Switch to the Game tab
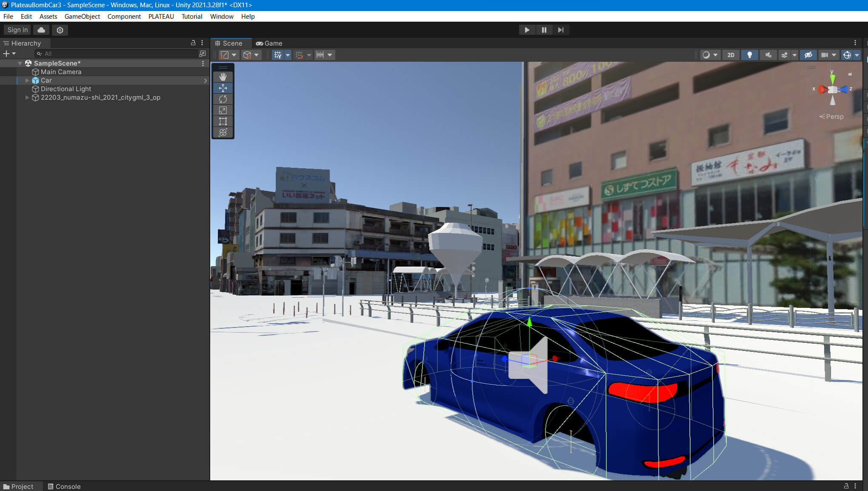 click(269, 43)
